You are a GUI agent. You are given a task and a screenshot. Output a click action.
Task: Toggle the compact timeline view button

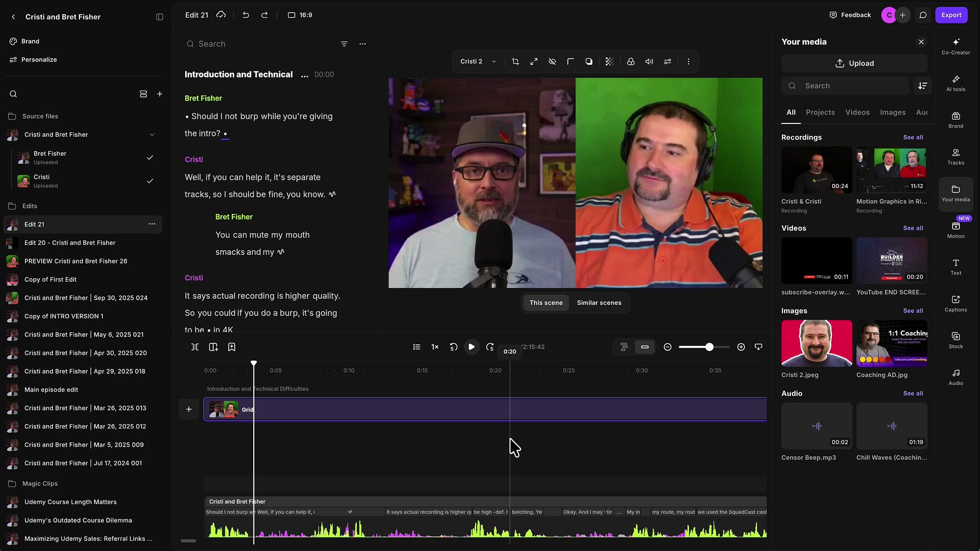point(645,347)
